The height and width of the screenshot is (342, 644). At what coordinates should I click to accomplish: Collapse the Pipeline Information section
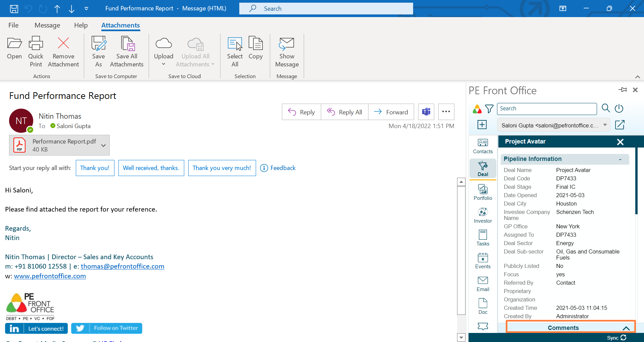pos(620,159)
